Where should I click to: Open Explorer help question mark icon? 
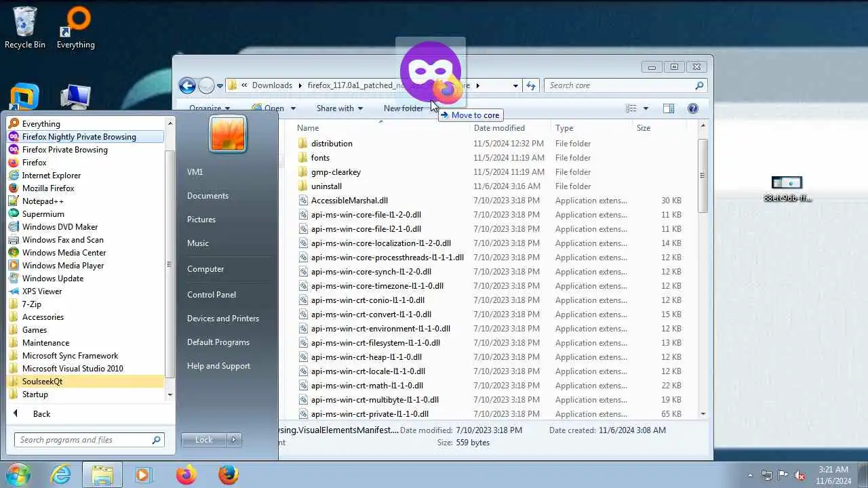coord(692,108)
